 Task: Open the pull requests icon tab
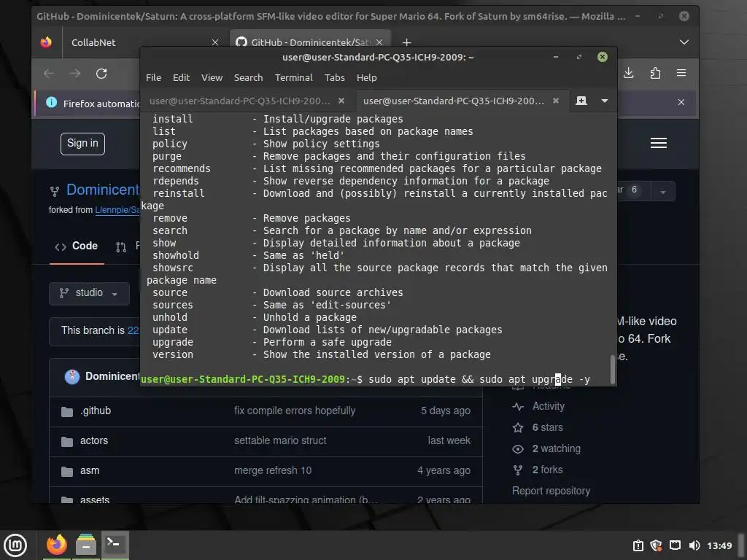[x=121, y=246]
